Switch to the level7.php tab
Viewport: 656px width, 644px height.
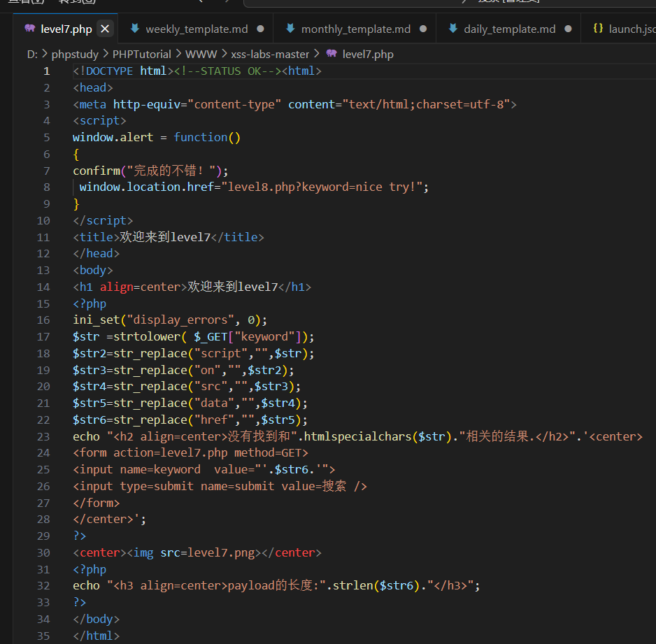[66, 29]
